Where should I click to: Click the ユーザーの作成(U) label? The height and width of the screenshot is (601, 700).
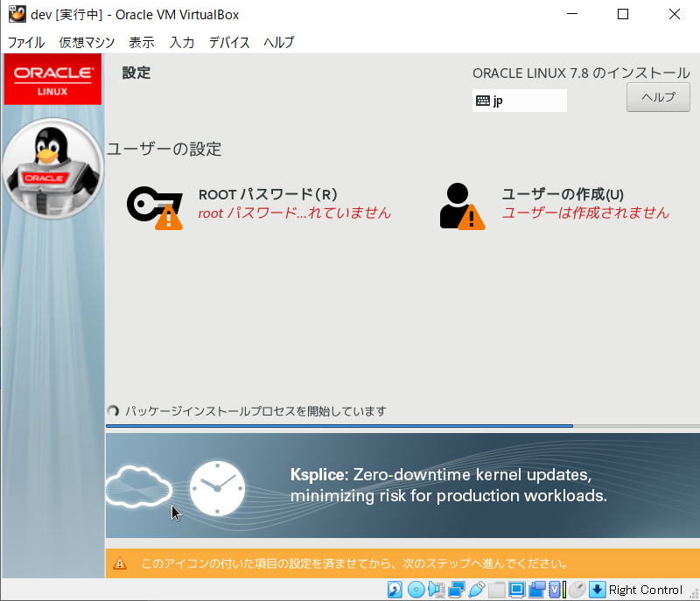(x=563, y=194)
